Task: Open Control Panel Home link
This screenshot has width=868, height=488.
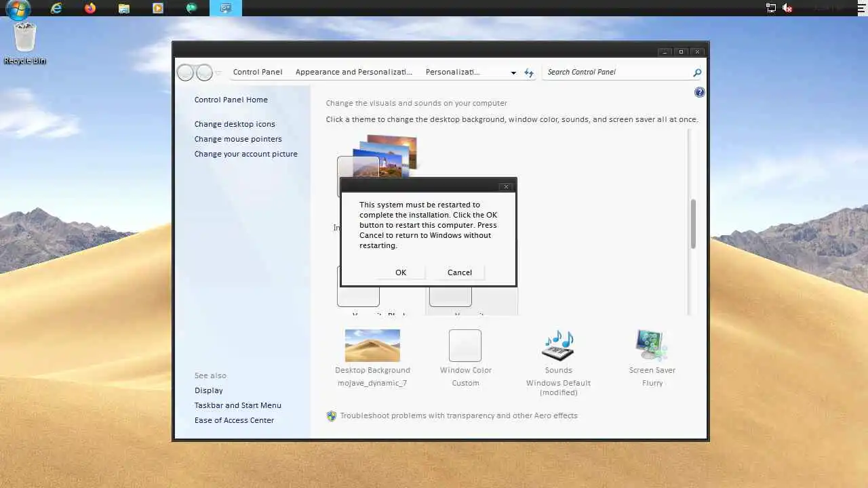Action: pos(231,100)
